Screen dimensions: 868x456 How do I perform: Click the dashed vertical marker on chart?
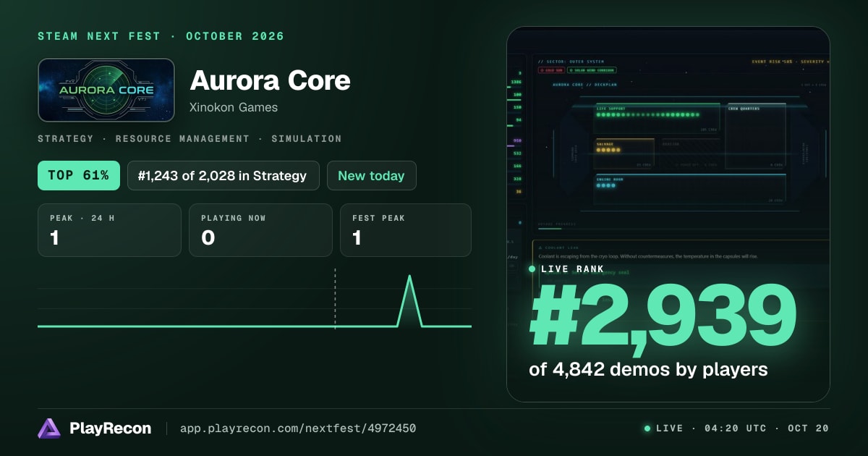pos(335,298)
